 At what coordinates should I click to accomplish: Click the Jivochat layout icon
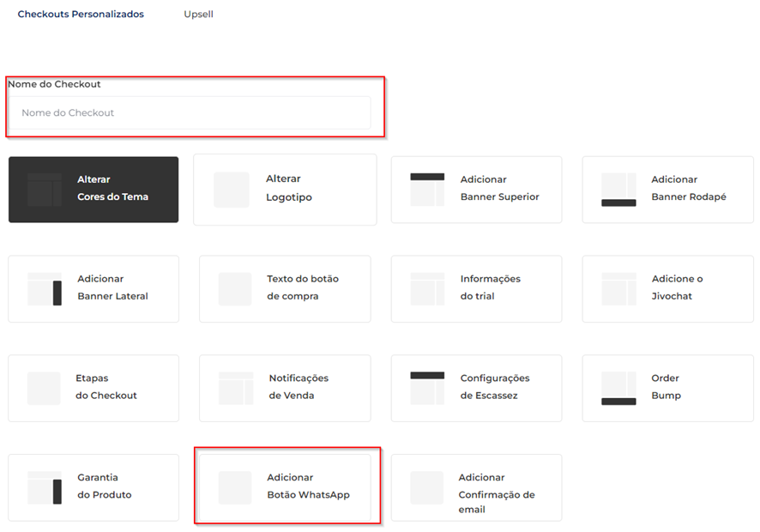tap(618, 289)
